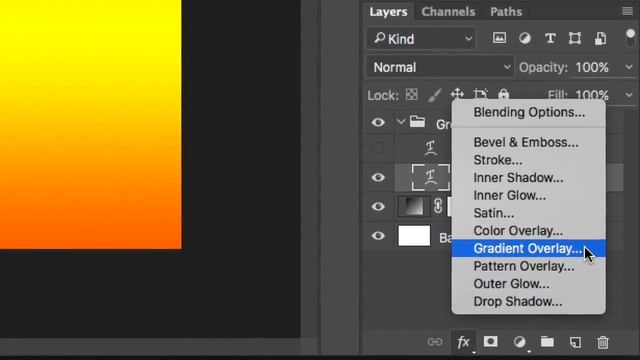Click the white Background layer thumbnail
This screenshot has height=360, width=640.
414,236
